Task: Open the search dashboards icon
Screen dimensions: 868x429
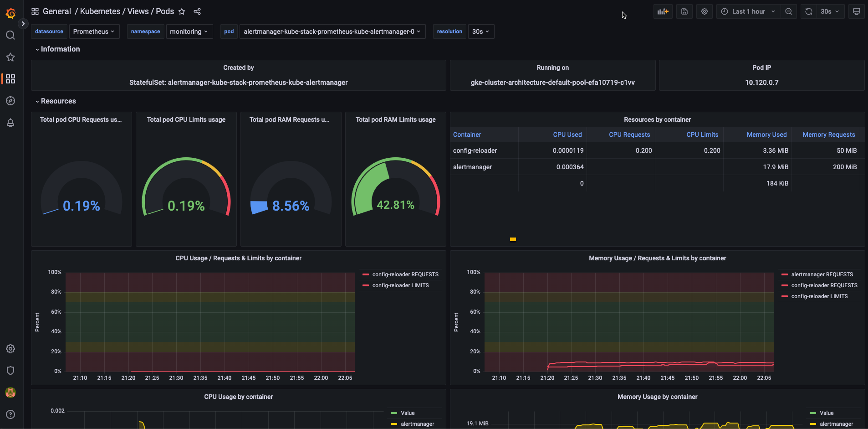Action: point(10,35)
